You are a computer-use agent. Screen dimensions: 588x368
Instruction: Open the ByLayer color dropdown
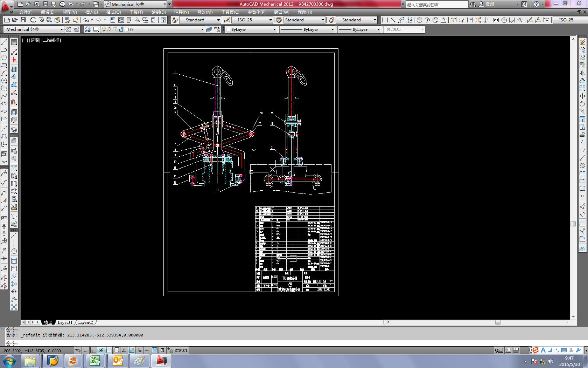pyautogui.click(x=251, y=29)
